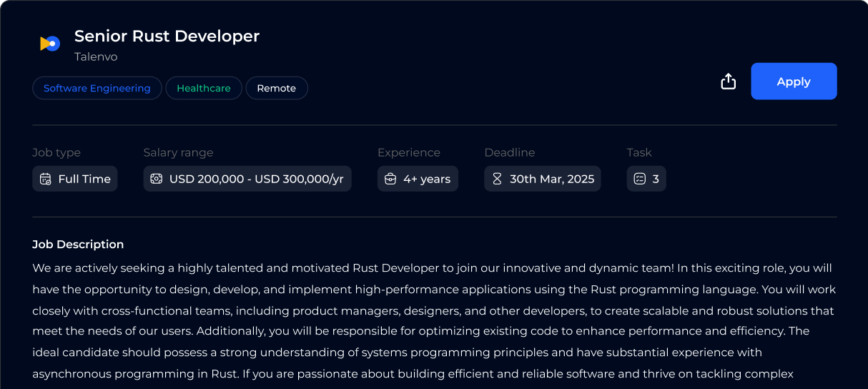This screenshot has width=868, height=389.
Task: Click the hourglass icon beside deadline date
Action: tap(497, 179)
